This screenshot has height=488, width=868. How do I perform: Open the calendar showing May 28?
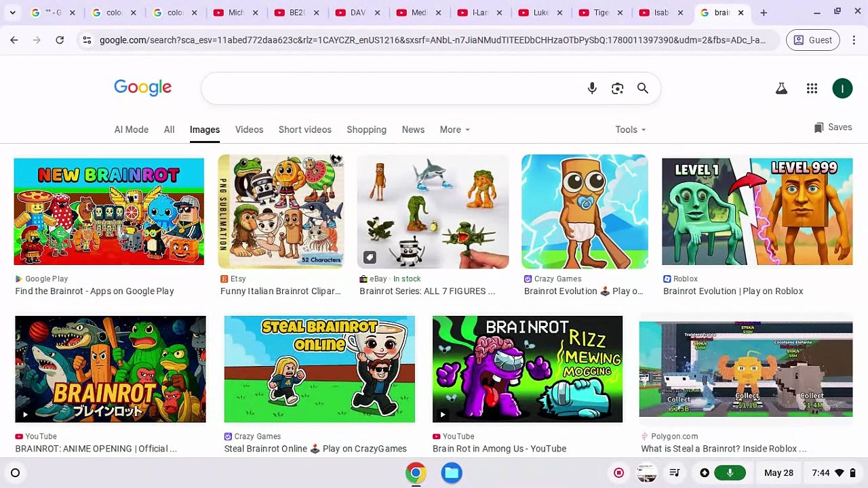pos(778,473)
